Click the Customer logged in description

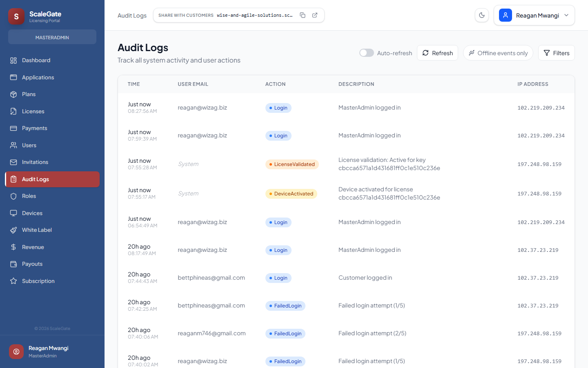365,278
